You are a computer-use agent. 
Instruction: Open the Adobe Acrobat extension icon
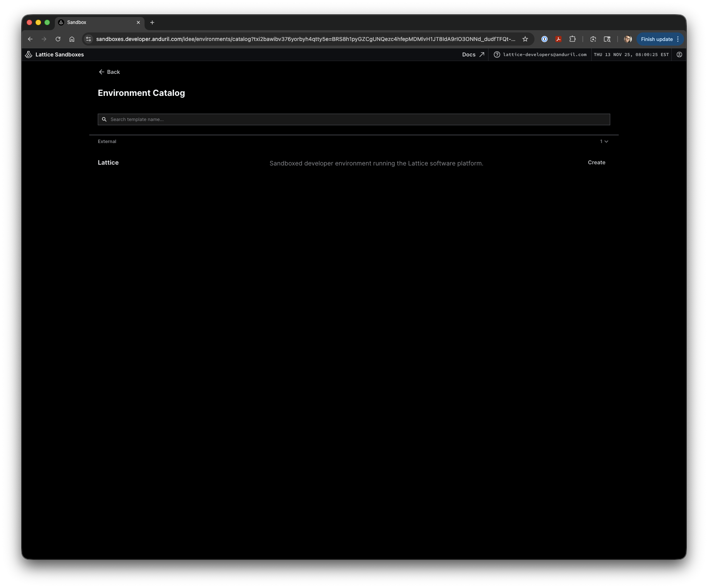tap(558, 39)
